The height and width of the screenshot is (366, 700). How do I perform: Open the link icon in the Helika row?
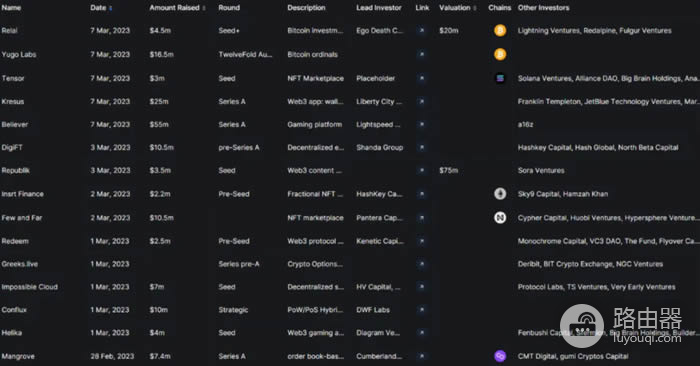(x=421, y=333)
